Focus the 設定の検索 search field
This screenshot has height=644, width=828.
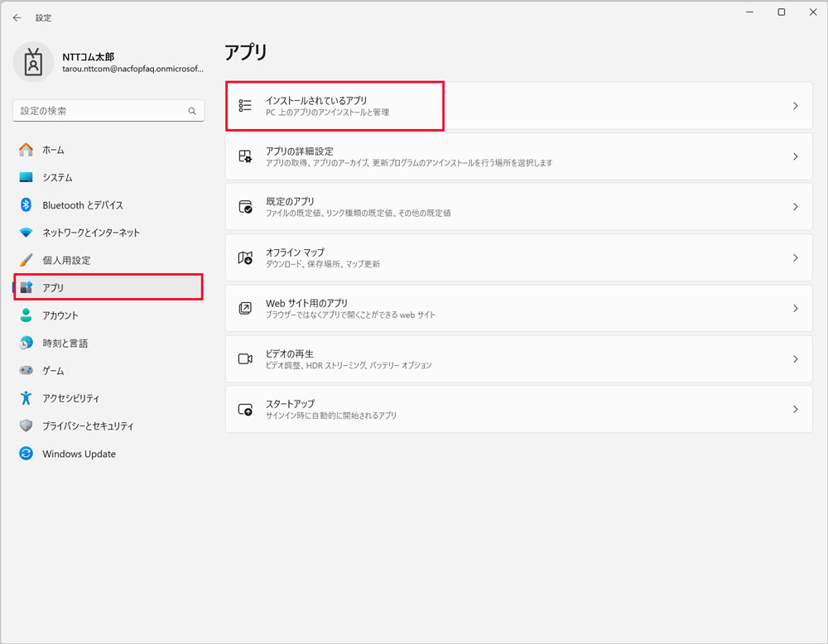pyautogui.click(x=99, y=111)
